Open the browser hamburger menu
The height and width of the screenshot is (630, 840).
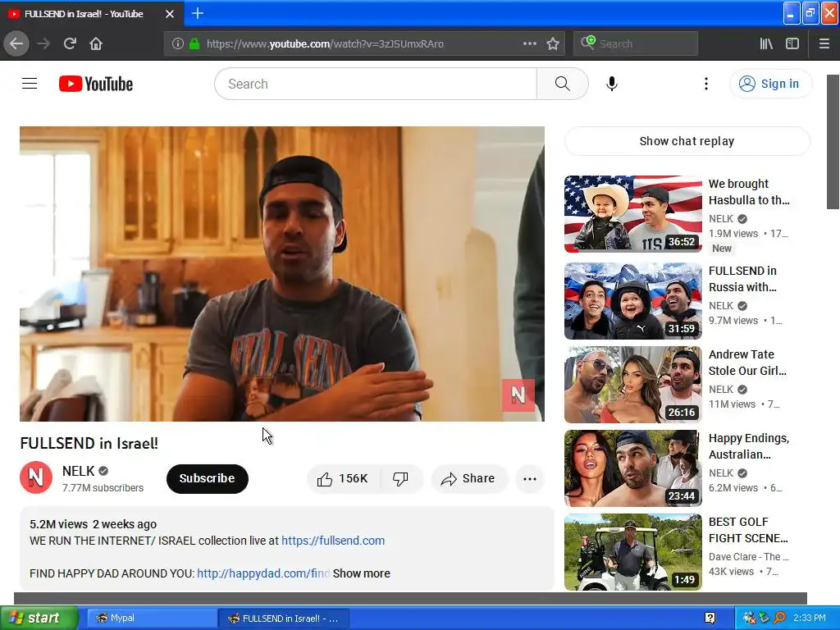(x=824, y=43)
